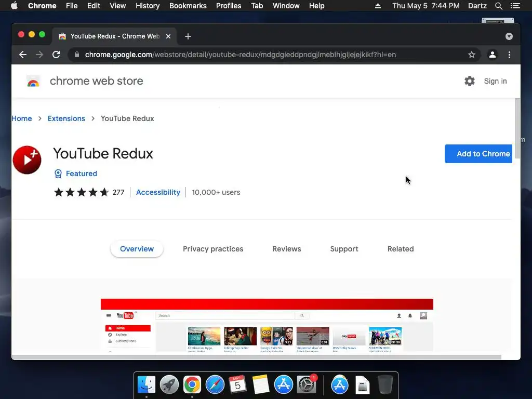Click the extension preview screenshot
This screenshot has height=399, width=532.
pos(267,325)
